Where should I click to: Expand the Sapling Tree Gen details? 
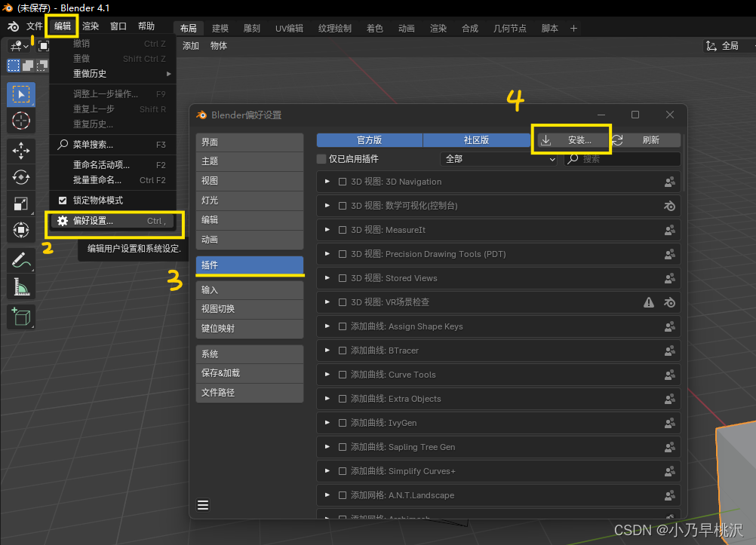327,447
